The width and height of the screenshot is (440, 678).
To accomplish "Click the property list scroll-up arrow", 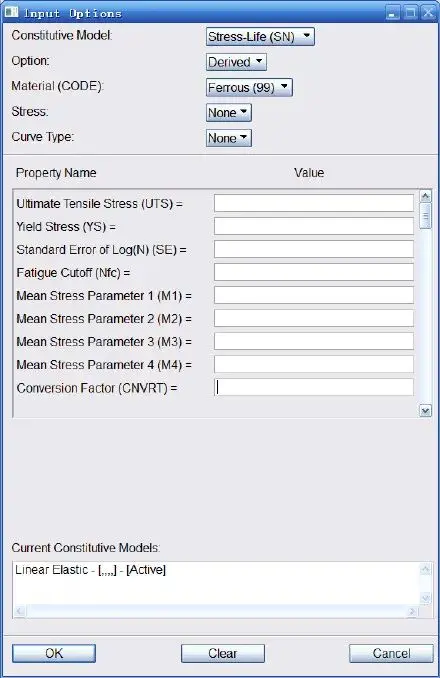I will pyautogui.click(x=425, y=196).
